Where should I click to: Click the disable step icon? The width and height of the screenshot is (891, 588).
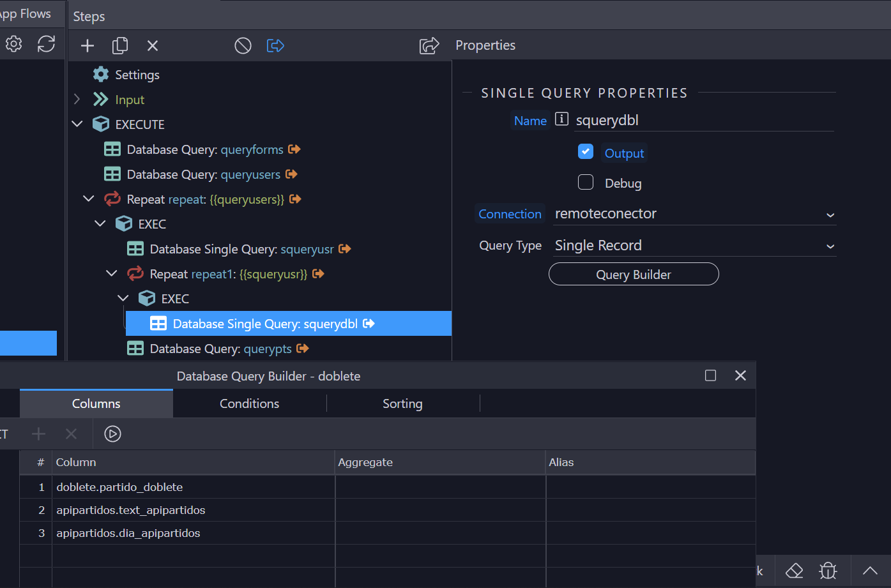243,46
